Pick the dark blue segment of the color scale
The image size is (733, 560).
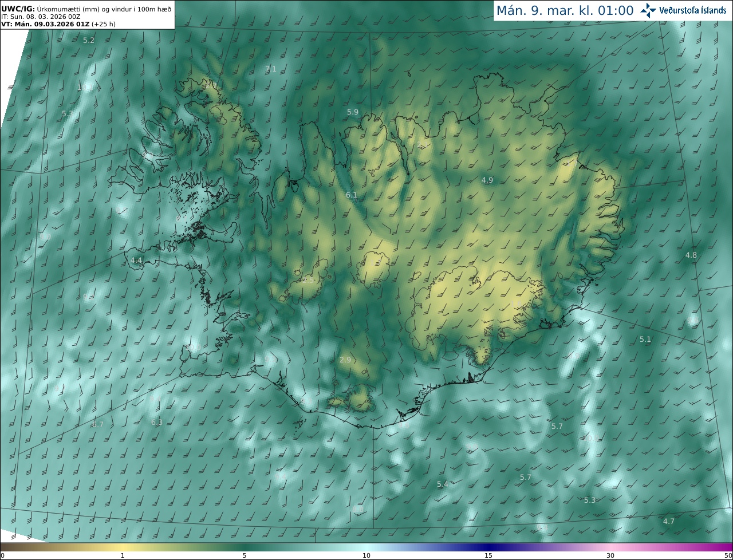click(x=488, y=547)
